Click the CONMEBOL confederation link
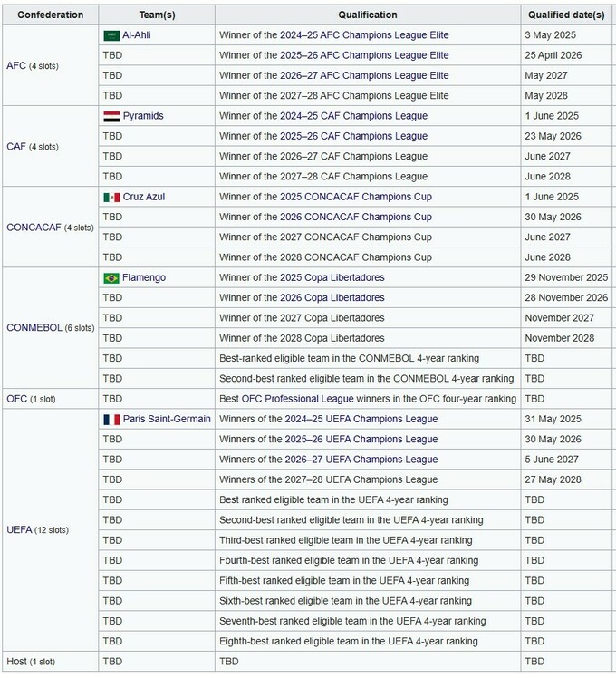 (31, 328)
